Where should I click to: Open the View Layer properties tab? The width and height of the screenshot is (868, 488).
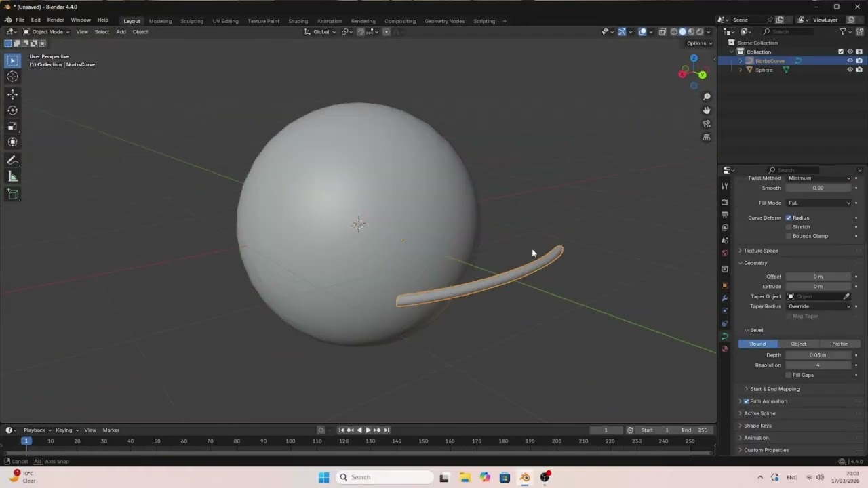[725, 228]
